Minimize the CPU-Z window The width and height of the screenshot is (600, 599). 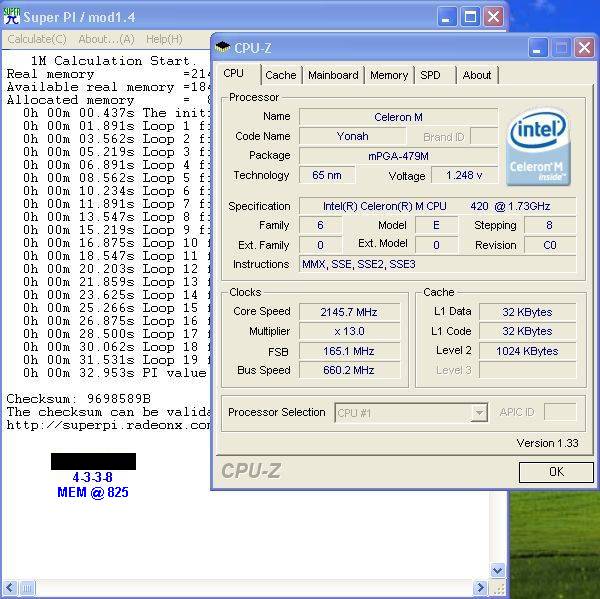click(538, 48)
